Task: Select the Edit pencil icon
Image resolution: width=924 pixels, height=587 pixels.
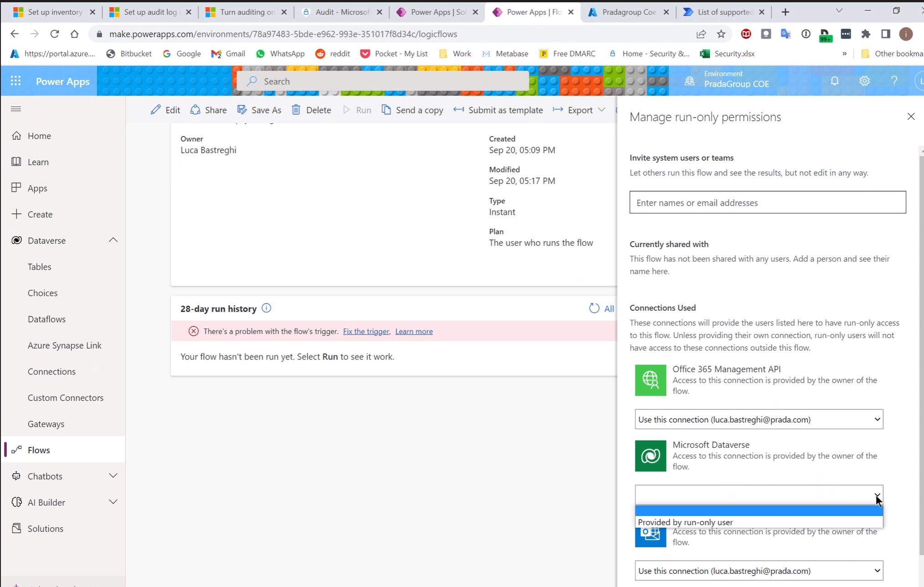Action: click(155, 110)
